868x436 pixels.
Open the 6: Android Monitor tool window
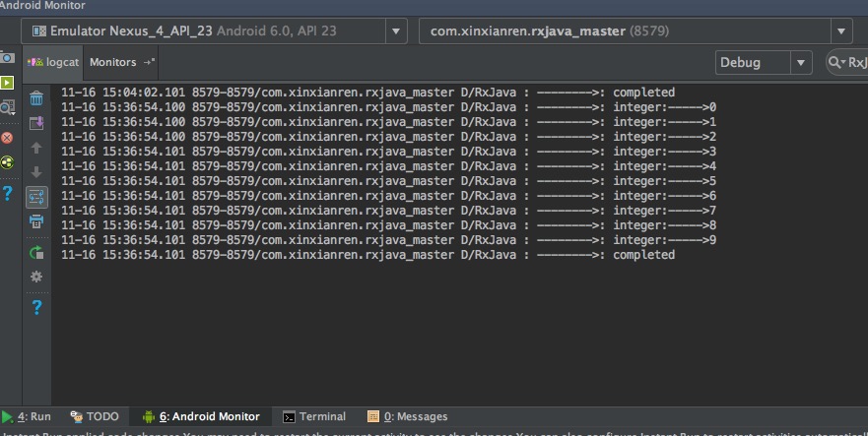pyautogui.click(x=202, y=416)
